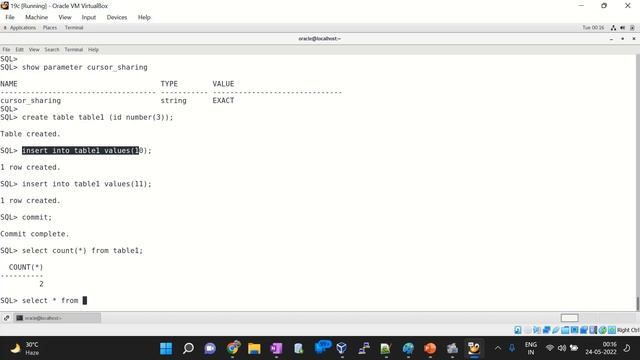640x360 pixels.
Task: Switch the ENG IN input language
Action: (531, 349)
